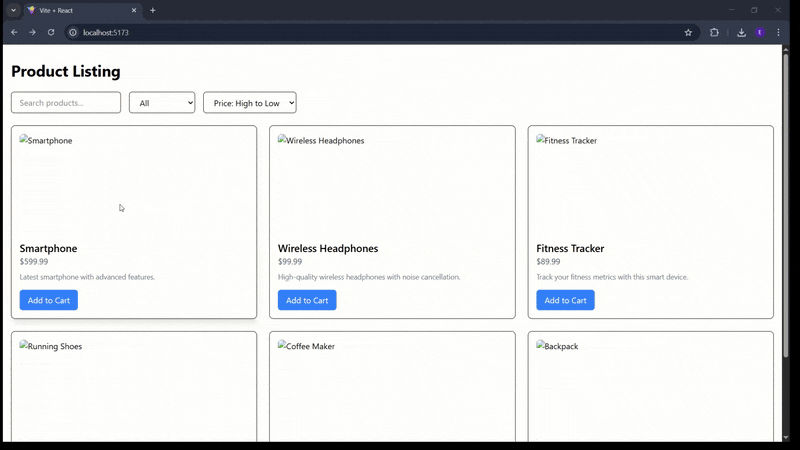Open a new browser tab

tap(153, 10)
